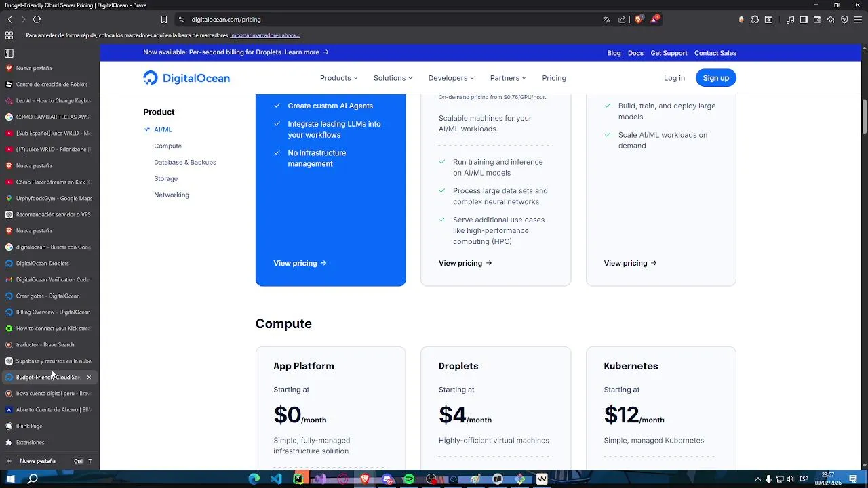Open PyCharm from taskbar
This screenshot has height=488, width=868.
tap(298, 479)
